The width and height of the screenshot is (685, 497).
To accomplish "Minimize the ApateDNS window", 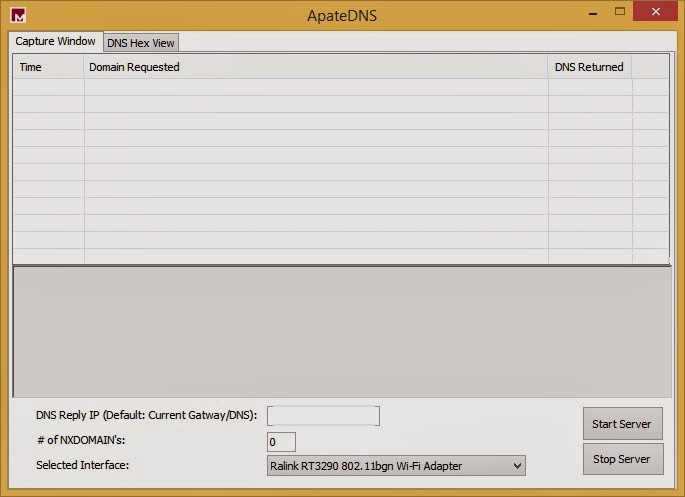I will tap(593, 13).
